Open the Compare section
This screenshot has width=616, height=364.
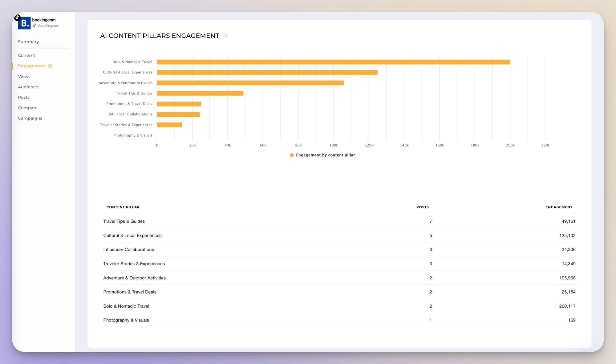pyautogui.click(x=28, y=108)
